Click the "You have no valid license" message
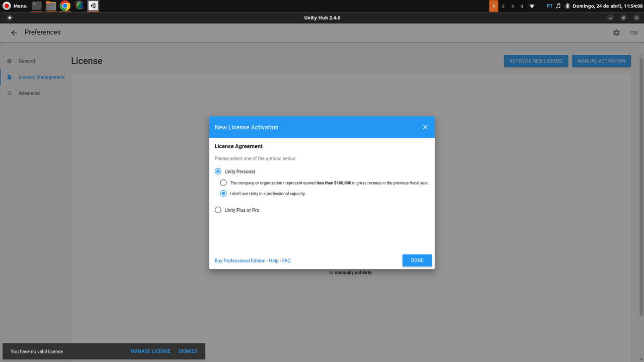Image resolution: width=644 pixels, height=362 pixels. tap(37, 351)
